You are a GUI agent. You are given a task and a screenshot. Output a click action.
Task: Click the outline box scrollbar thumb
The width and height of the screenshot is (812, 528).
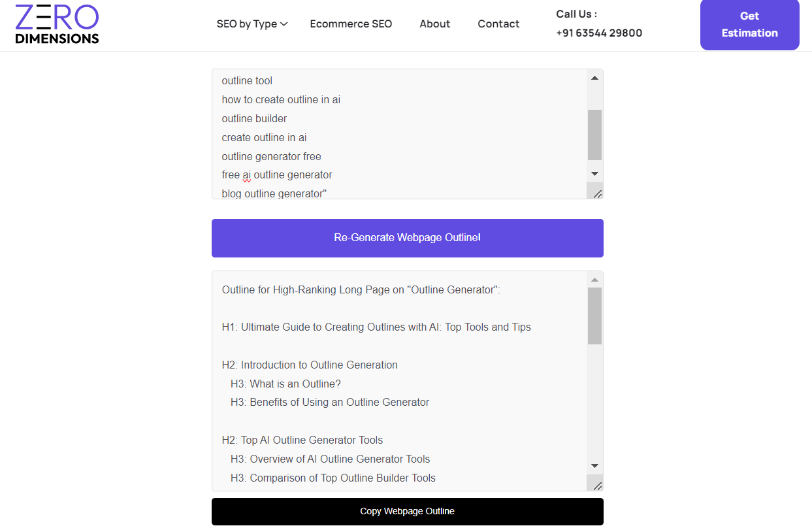point(594,316)
